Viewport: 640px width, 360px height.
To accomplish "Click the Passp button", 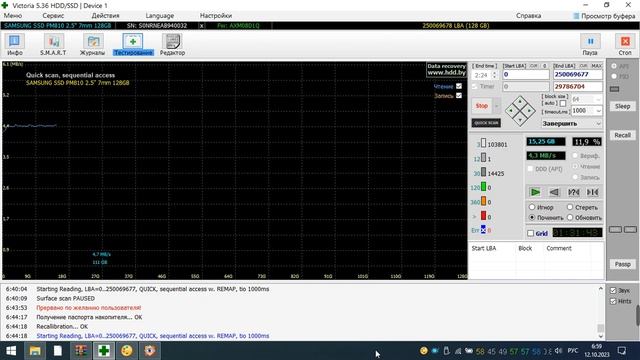I will point(622,264).
